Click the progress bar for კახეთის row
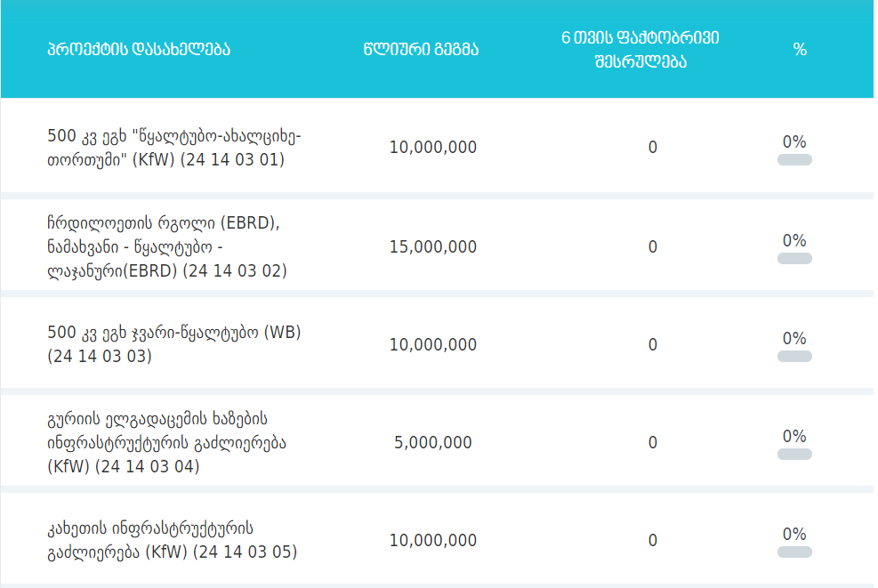Screen dimensions: 878x588 click(x=794, y=552)
